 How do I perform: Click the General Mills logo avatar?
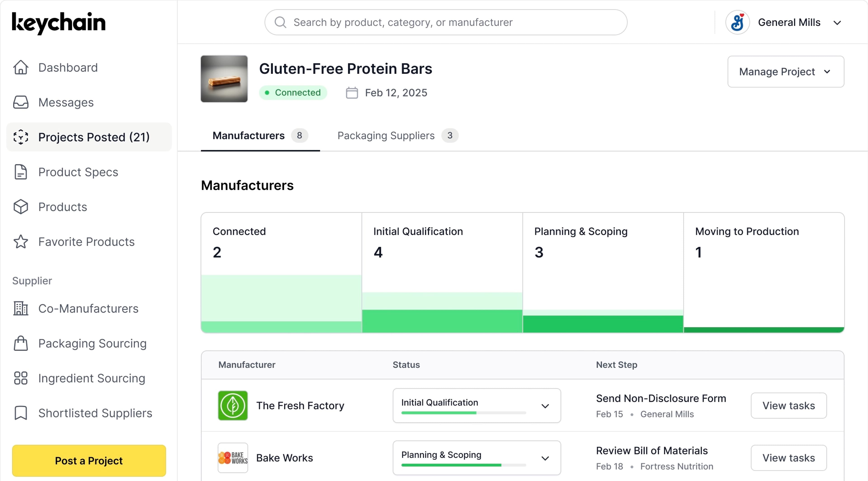coord(737,23)
